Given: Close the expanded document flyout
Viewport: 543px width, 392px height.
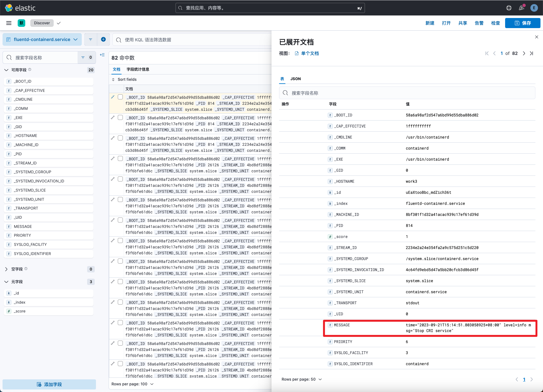Looking at the screenshot, I should point(537,37).
